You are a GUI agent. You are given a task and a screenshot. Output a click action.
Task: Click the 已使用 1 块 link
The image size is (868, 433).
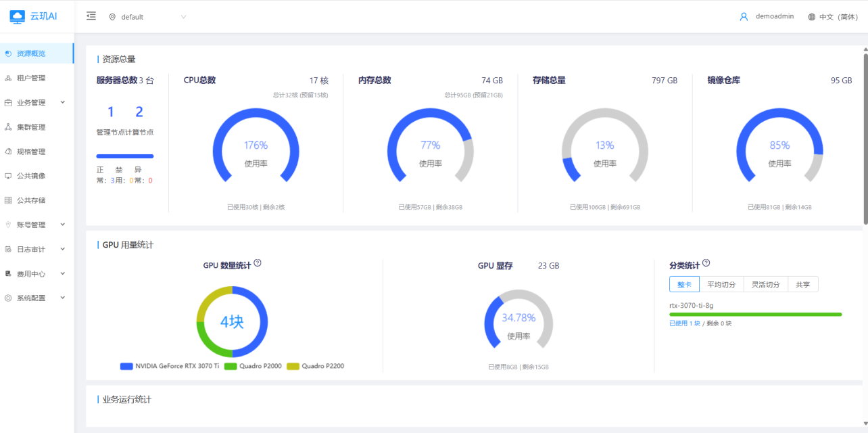click(685, 323)
